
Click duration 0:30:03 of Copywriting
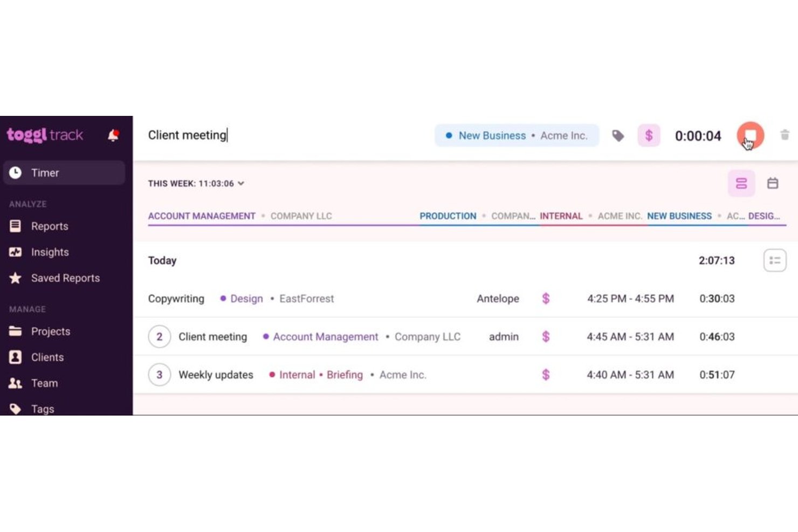click(717, 299)
